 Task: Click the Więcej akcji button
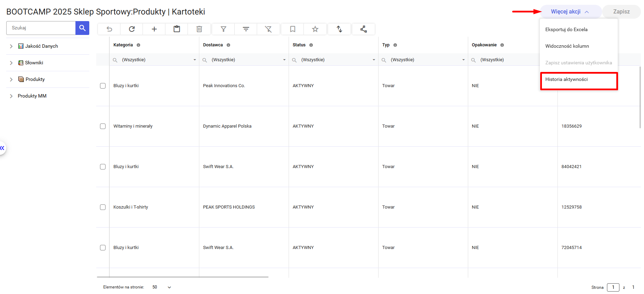point(570,11)
